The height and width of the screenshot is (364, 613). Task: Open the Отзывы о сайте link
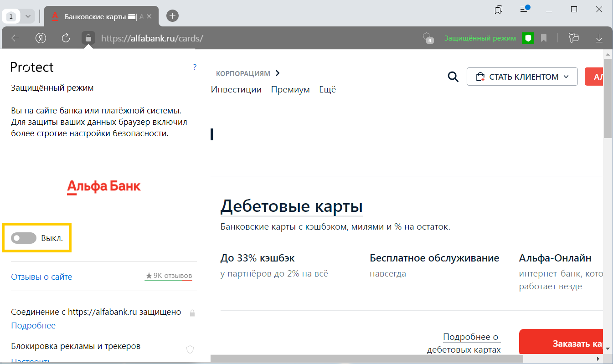click(x=41, y=277)
